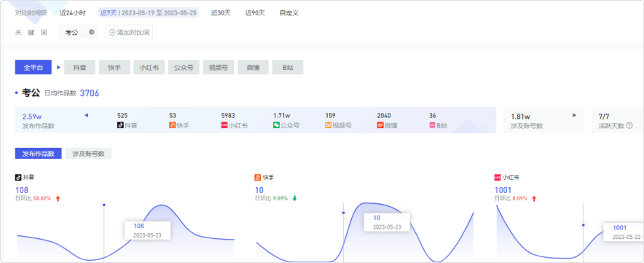Click the 小红书 icon in stats row

(224, 125)
